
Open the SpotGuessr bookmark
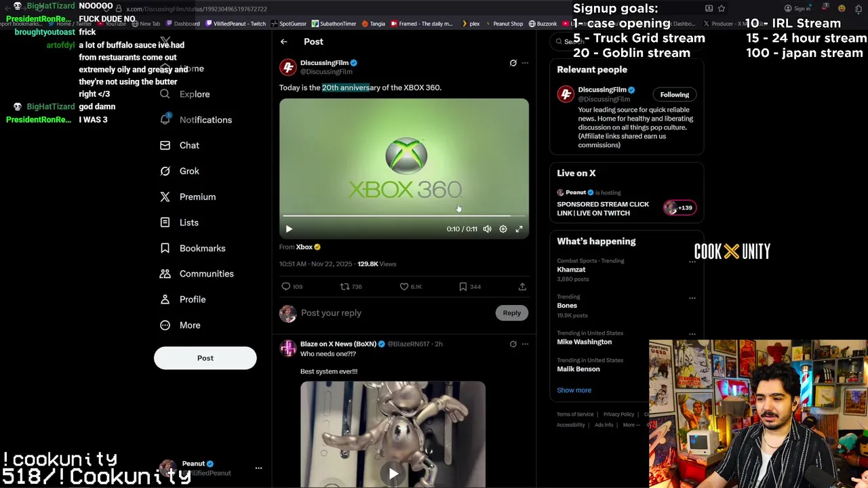point(289,24)
